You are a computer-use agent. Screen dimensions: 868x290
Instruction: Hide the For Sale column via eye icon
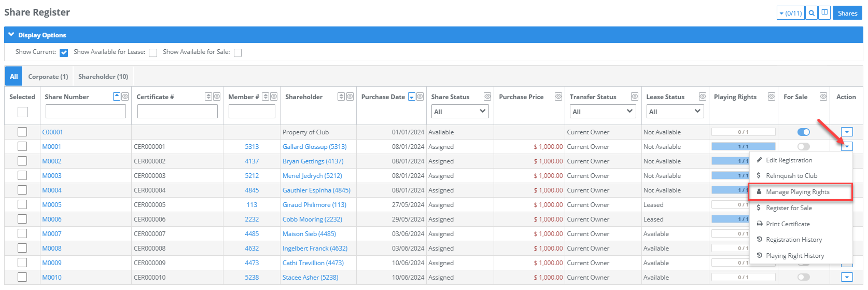(823, 96)
